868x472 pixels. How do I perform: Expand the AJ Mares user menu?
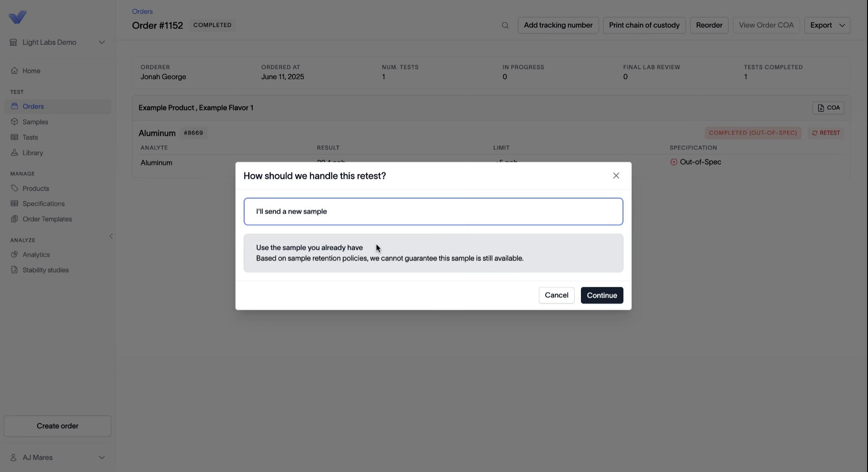[x=57, y=458]
